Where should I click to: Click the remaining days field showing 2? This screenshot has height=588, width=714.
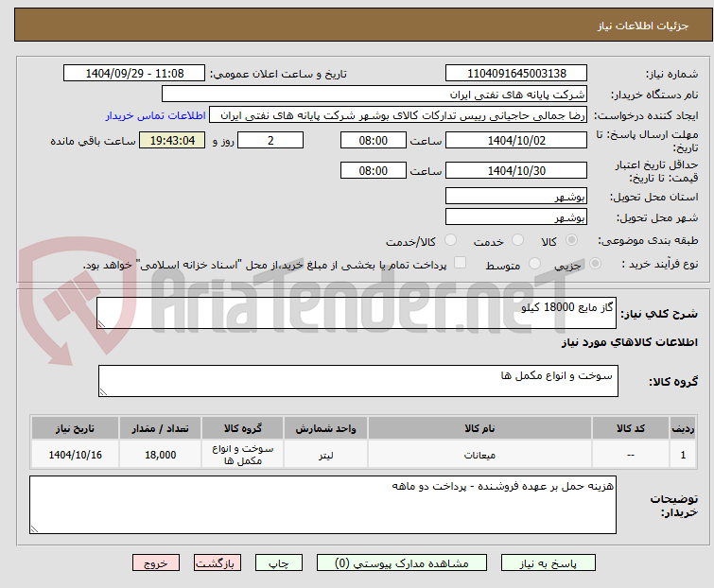[270, 140]
